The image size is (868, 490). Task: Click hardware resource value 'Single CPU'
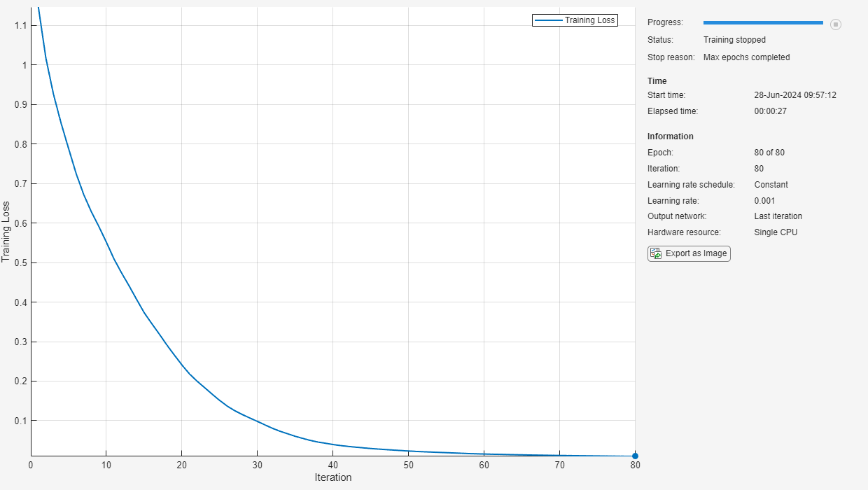coord(776,232)
